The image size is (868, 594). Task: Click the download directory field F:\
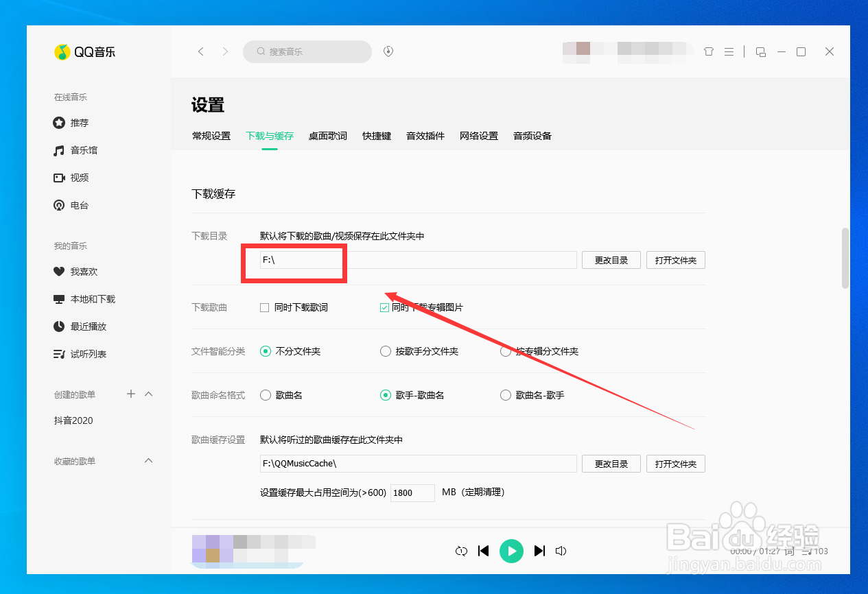(x=418, y=260)
